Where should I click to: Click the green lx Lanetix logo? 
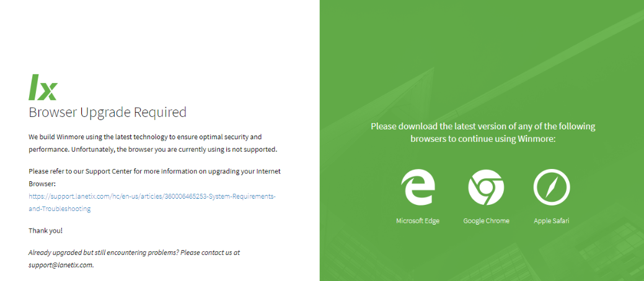43,87
